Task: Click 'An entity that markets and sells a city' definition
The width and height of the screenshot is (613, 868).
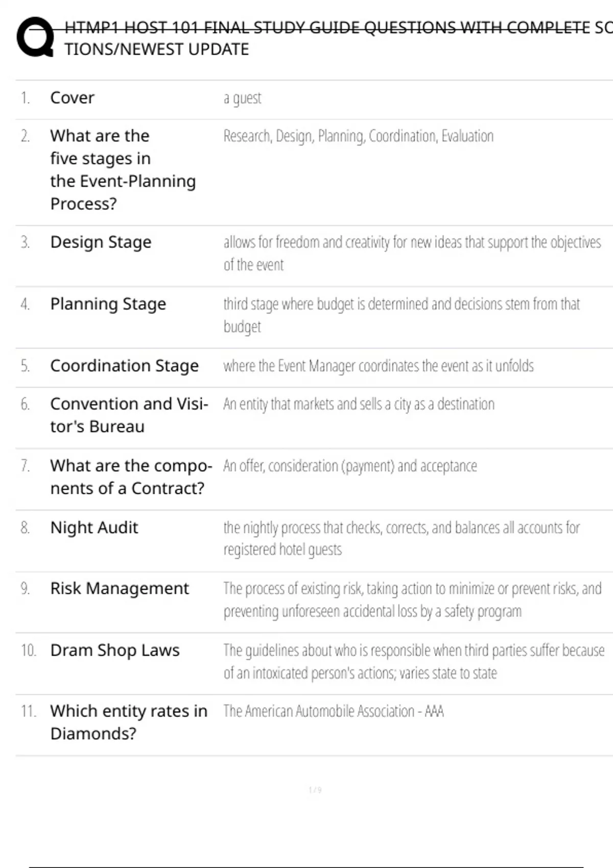Action: (359, 404)
